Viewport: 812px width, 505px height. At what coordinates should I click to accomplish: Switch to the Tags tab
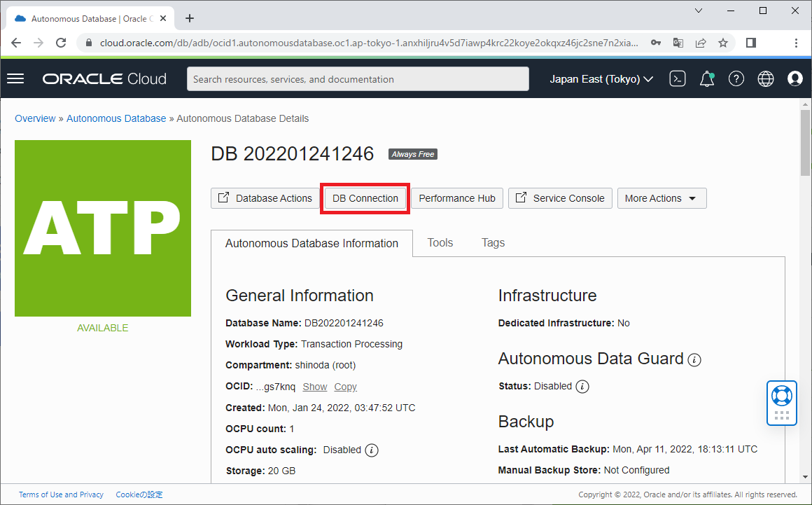click(x=493, y=242)
